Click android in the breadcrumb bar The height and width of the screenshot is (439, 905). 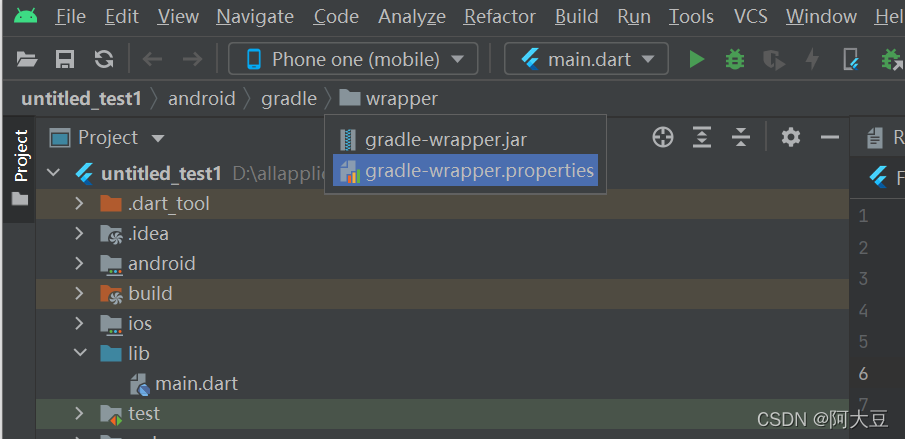(x=201, y=99)
